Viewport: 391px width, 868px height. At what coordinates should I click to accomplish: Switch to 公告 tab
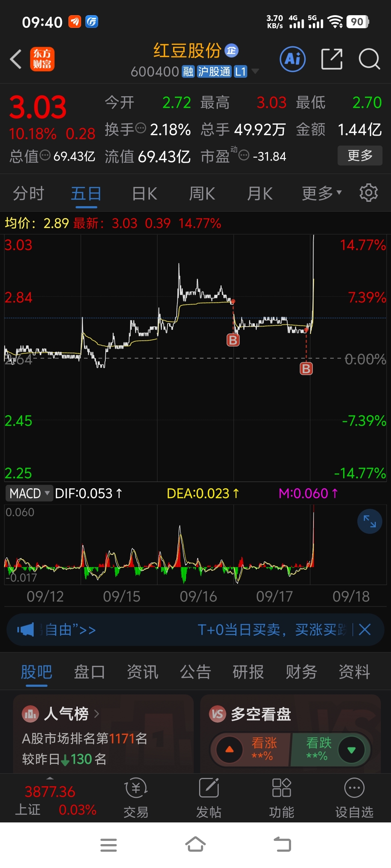coord(195,672)
